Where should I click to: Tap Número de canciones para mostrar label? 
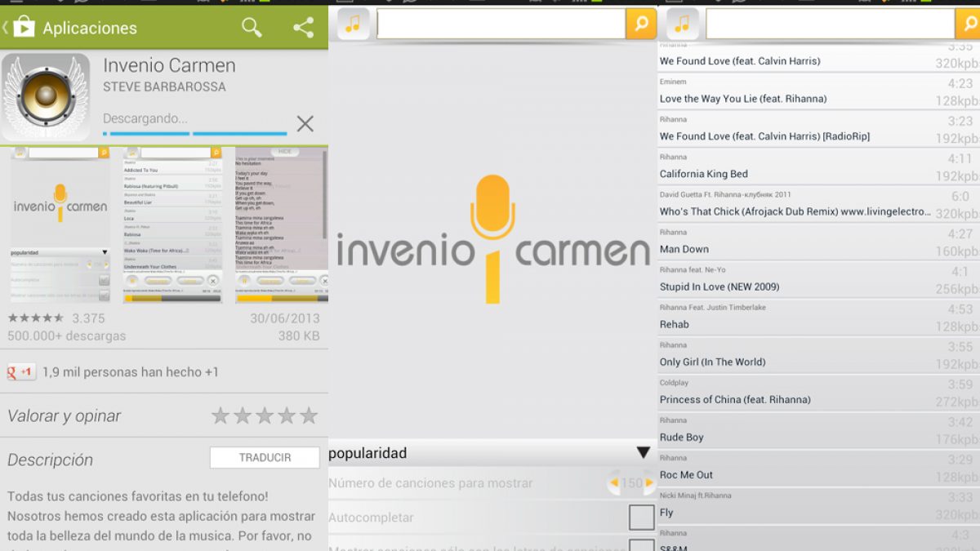(x=430, y=483)
